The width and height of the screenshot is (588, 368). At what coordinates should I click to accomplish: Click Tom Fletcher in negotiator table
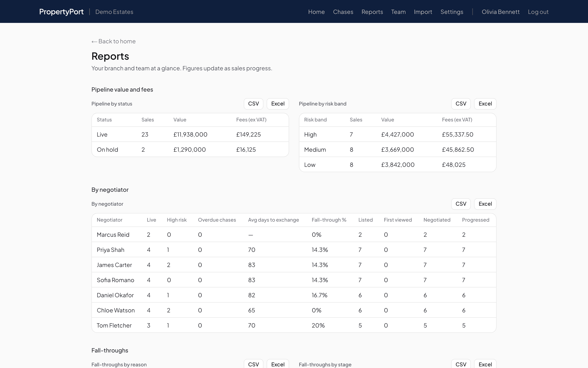click(114, 325)
